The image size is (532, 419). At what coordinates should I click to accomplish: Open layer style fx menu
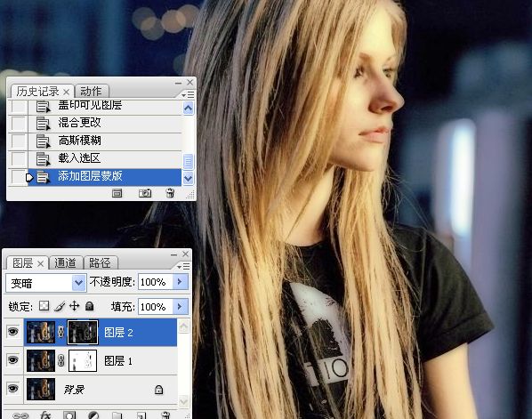45,415
